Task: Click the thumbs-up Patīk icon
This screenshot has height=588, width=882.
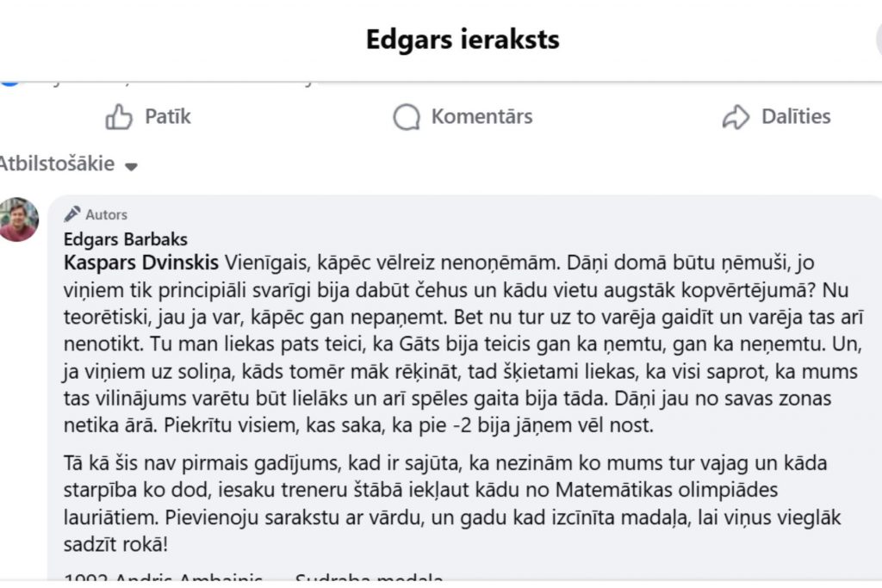Action: coord(119,117)
